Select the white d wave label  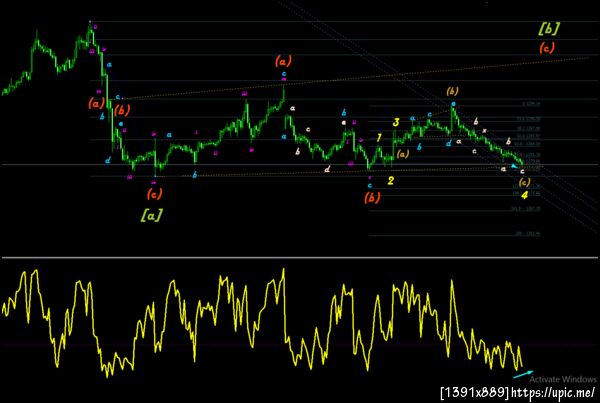point(327,169)
